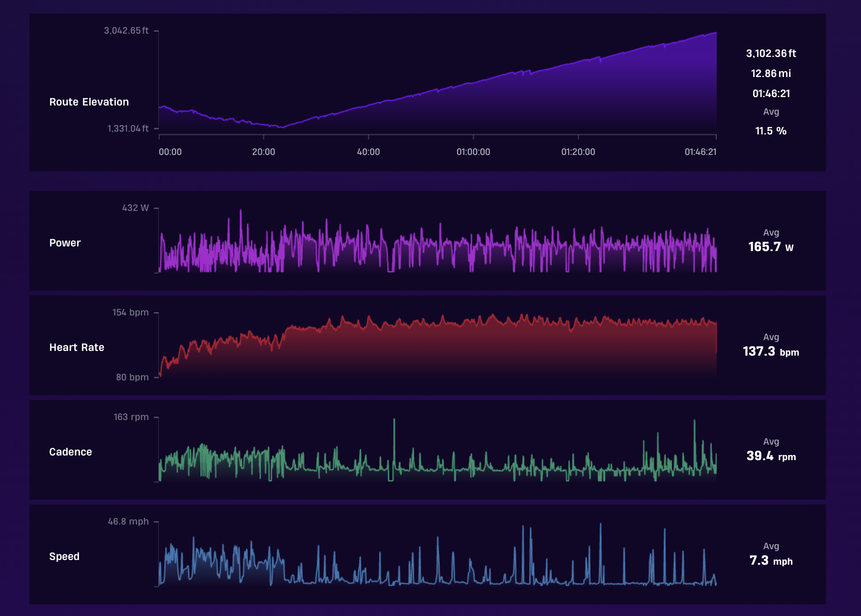Click the 01:46:21 end time axis label
The width and height of the screenshot is (861, 616).
coord(700,152)
